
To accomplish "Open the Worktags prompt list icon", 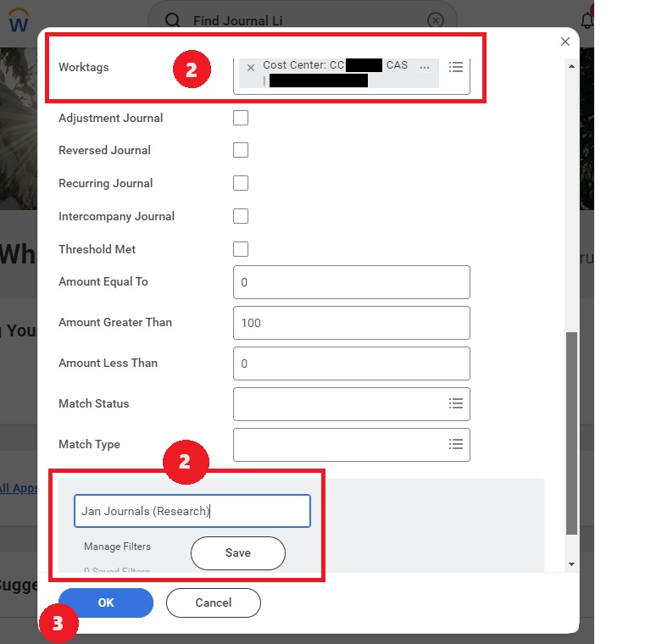I will click(x=456, y=67).
